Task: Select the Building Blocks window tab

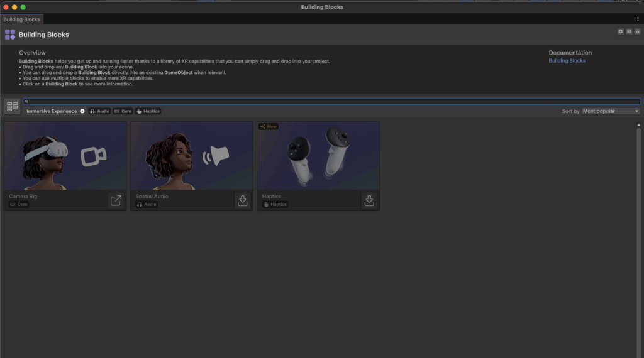Action: [22, 19]
